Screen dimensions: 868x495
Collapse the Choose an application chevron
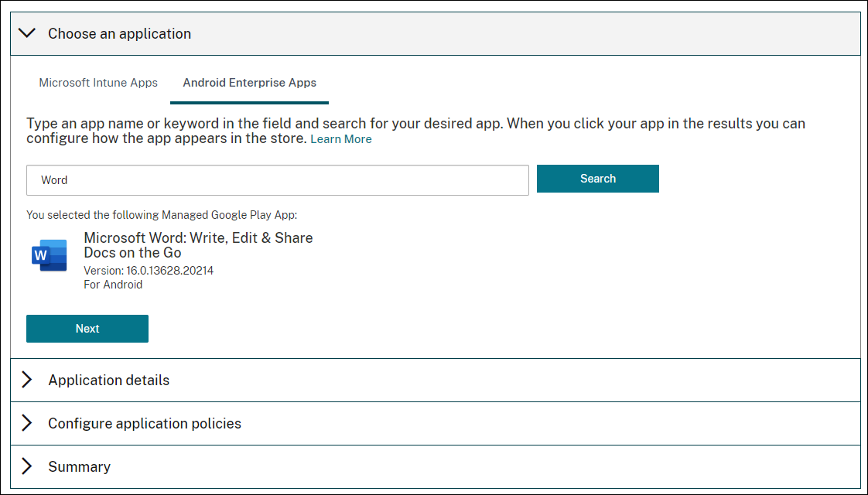[x=27, y=33]
